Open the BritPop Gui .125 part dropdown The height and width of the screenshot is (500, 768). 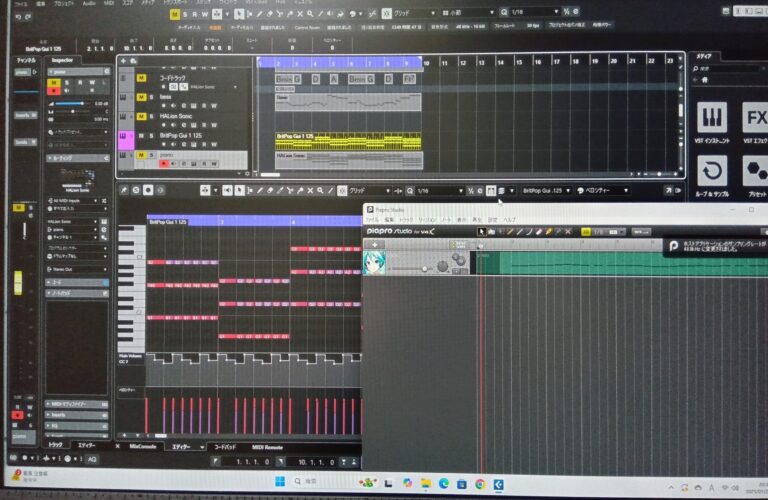[x=545, y=190]
